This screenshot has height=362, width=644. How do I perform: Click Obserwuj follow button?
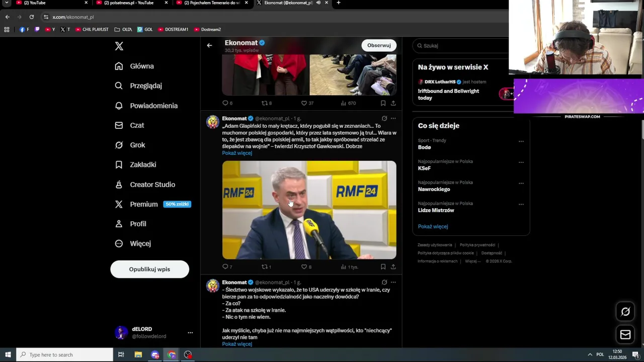coord(379,45)
